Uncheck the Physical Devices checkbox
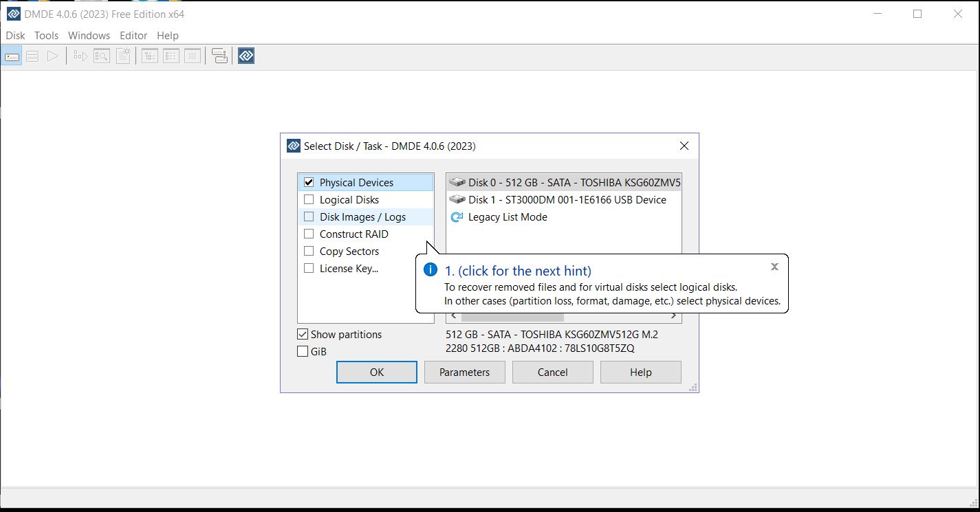This screenshot has width=980, height=512. click(309, 183)
